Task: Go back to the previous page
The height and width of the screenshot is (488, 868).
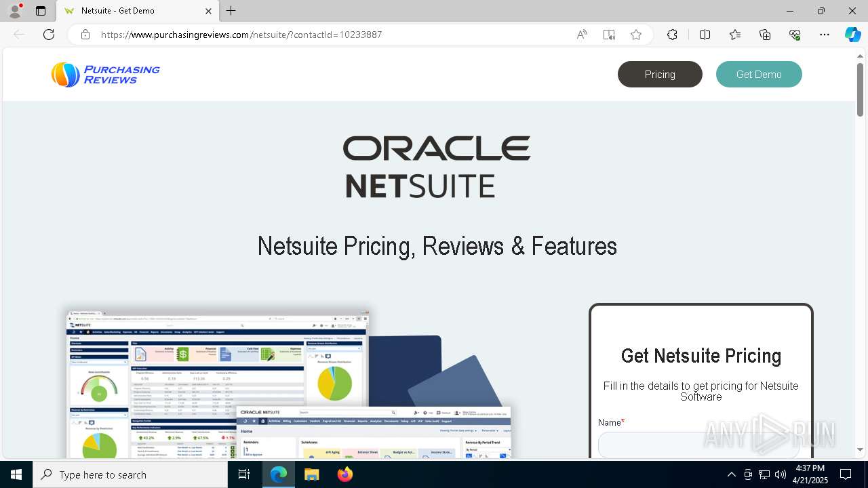Action: click(19, 35)
